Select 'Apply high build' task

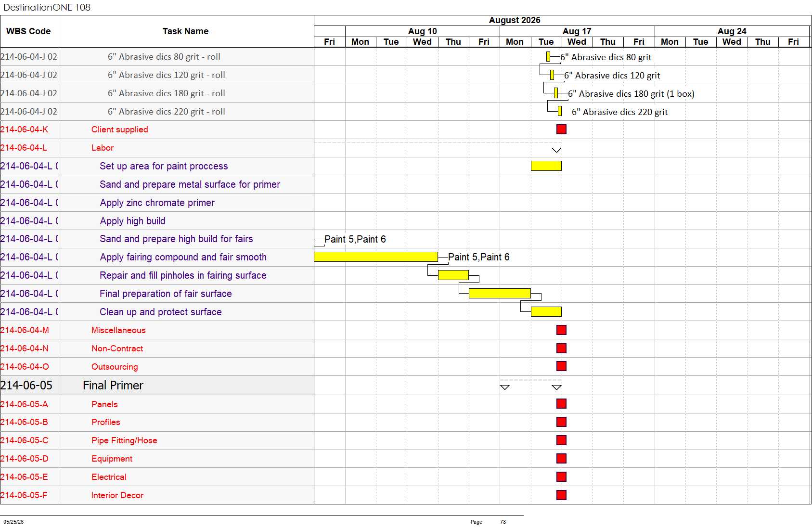pyautogui.click(x=132, y=221)
